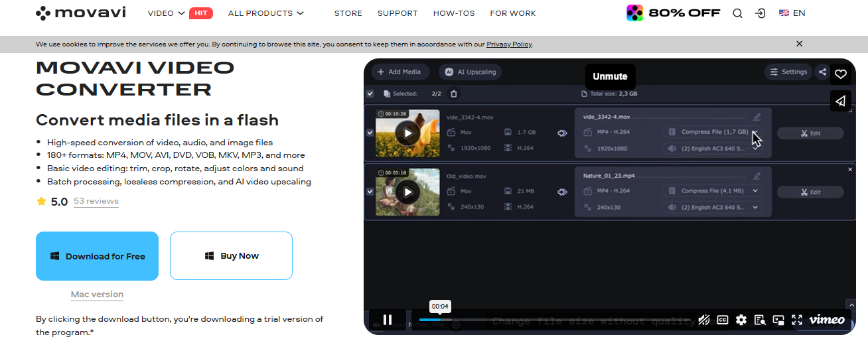Open the site search icon
The height and width of the screenshot is (347, 868).
pos(737,13)
